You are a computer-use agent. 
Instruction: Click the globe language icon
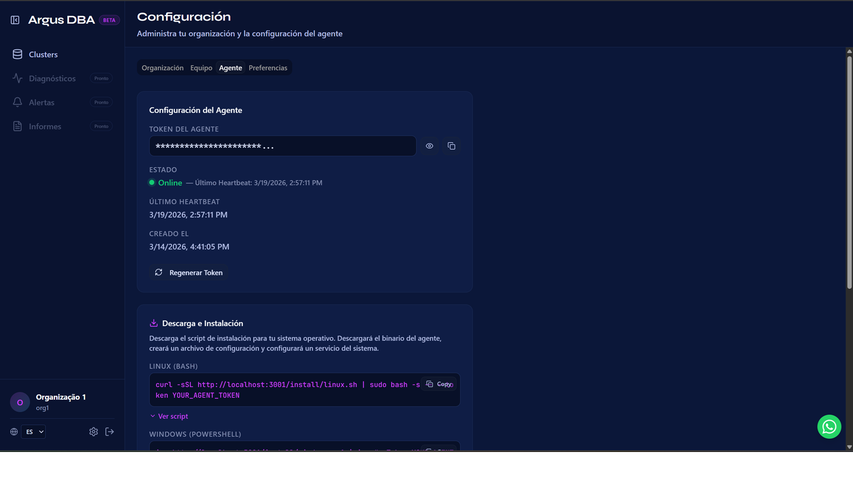[x=14, y=432]
